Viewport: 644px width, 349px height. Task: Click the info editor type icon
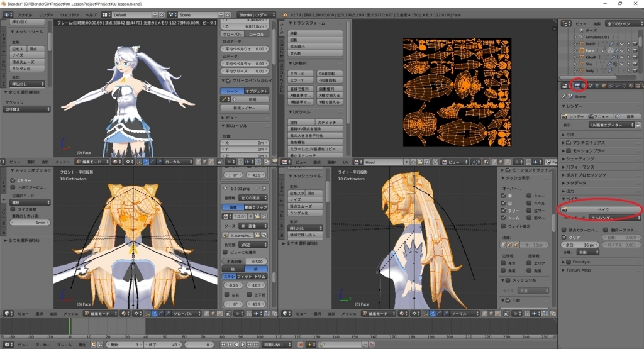click(x=8, y=15)
